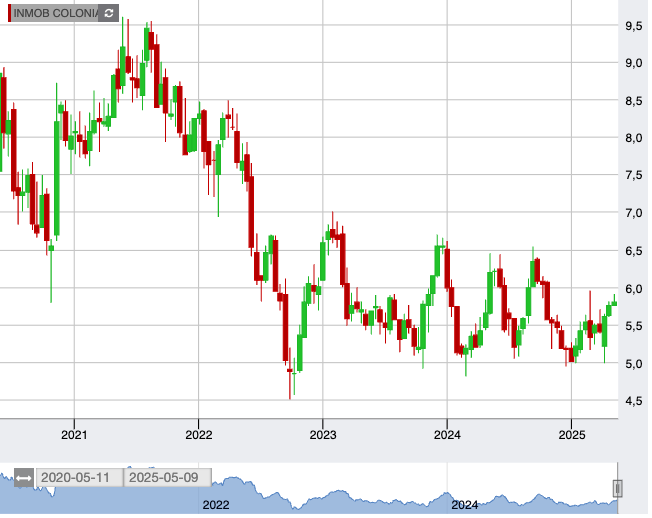Select the INMOB COLONIAL series label
This screenshot has width=652, height=518.
click(55, 13)
